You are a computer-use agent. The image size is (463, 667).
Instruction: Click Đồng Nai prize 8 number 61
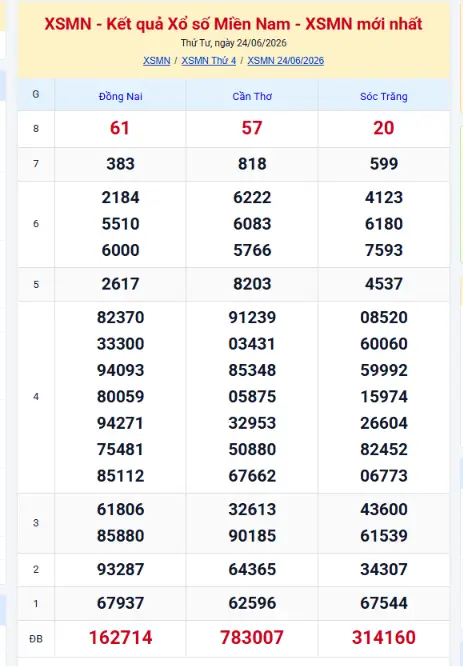tap(120, 128)
